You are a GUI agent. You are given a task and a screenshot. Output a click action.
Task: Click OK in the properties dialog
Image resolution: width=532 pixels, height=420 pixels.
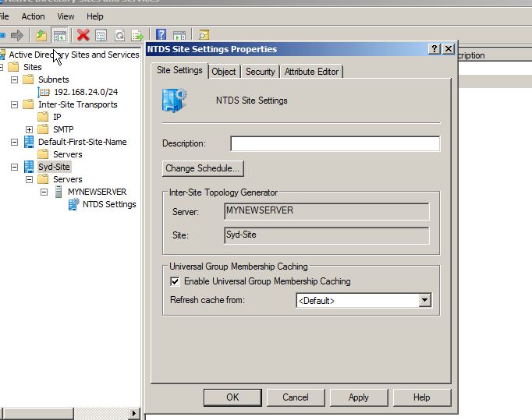pos(232,397)
